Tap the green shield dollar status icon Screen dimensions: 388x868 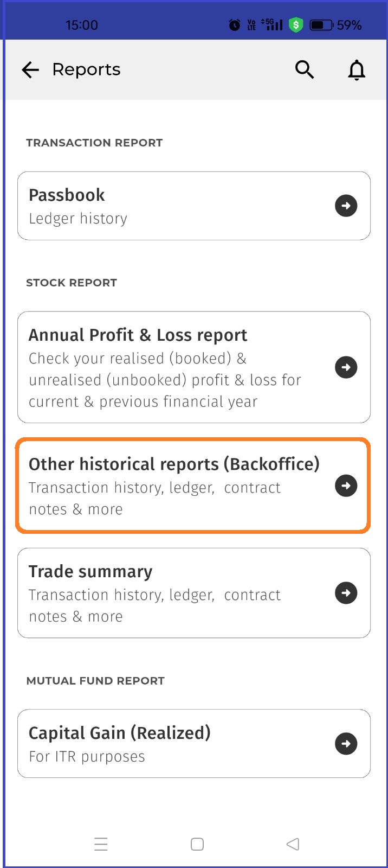296,25
